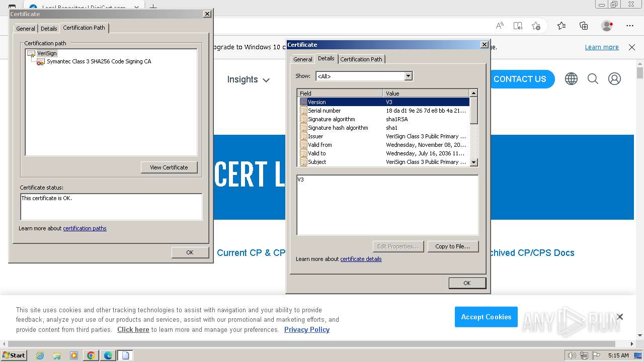
Task: Click Accept Cookies button
Action: pos(486,317)
